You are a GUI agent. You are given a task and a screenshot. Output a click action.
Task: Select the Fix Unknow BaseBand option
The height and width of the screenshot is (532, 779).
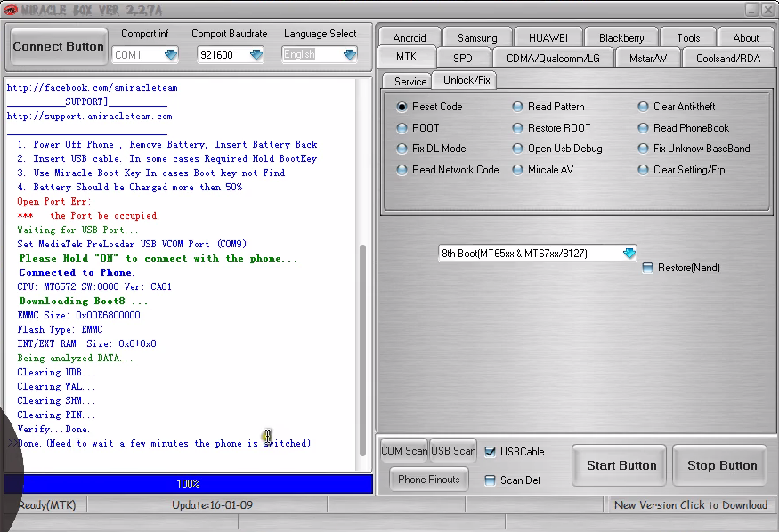(644, 149)
